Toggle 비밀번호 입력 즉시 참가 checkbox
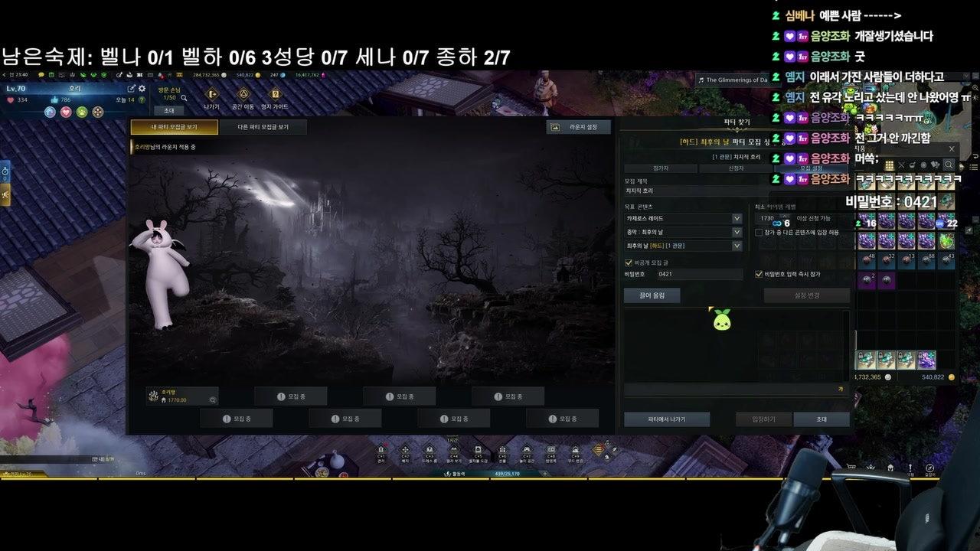 (x=759, y=274)
